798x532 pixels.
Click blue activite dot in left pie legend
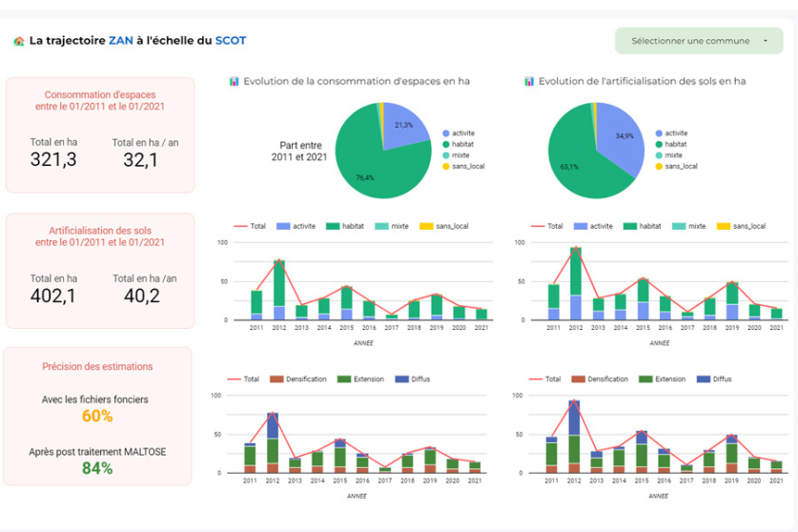tap(445, 133)
